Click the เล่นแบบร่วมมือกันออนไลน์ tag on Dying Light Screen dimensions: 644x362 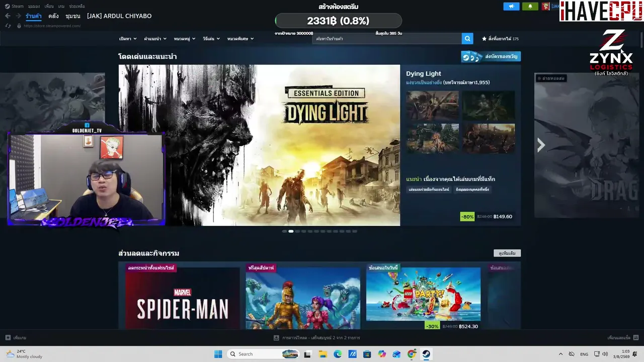click(x=429, y=190)
